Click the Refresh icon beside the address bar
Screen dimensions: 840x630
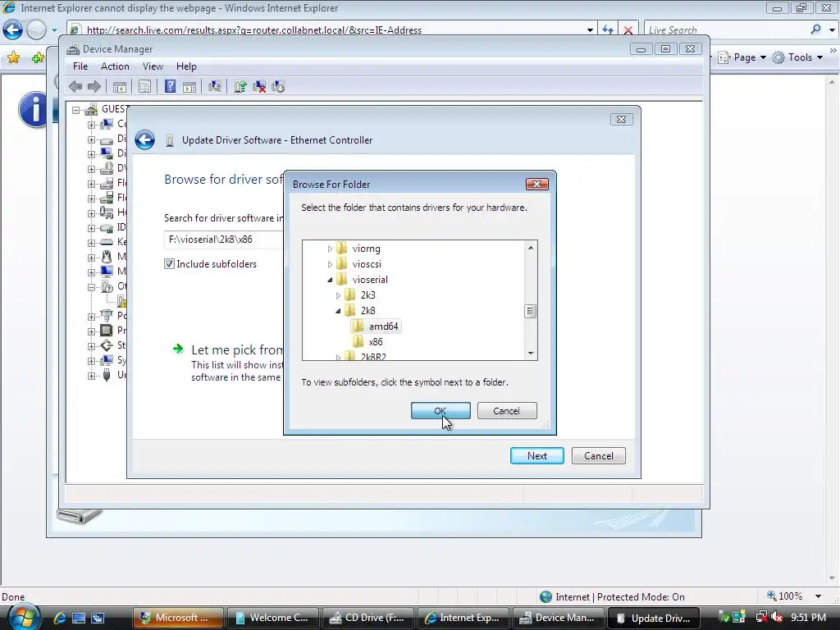coord(608,30)
